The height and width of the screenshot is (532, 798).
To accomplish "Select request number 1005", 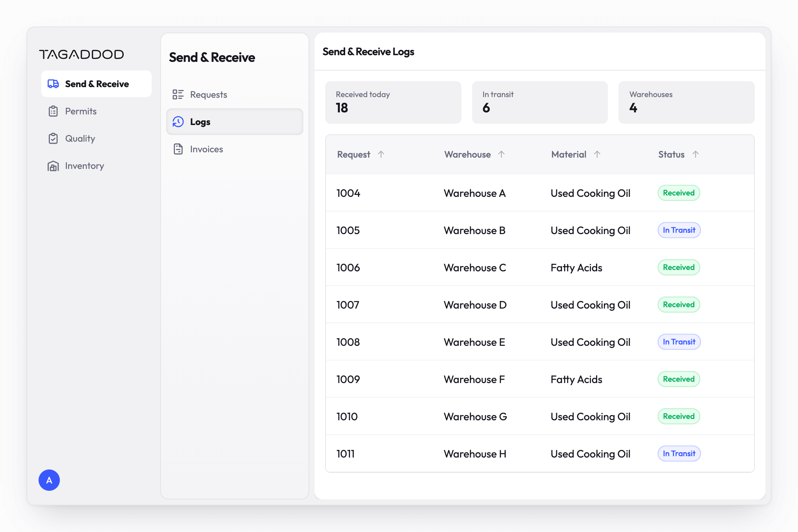I will click(x=348, y=230).
